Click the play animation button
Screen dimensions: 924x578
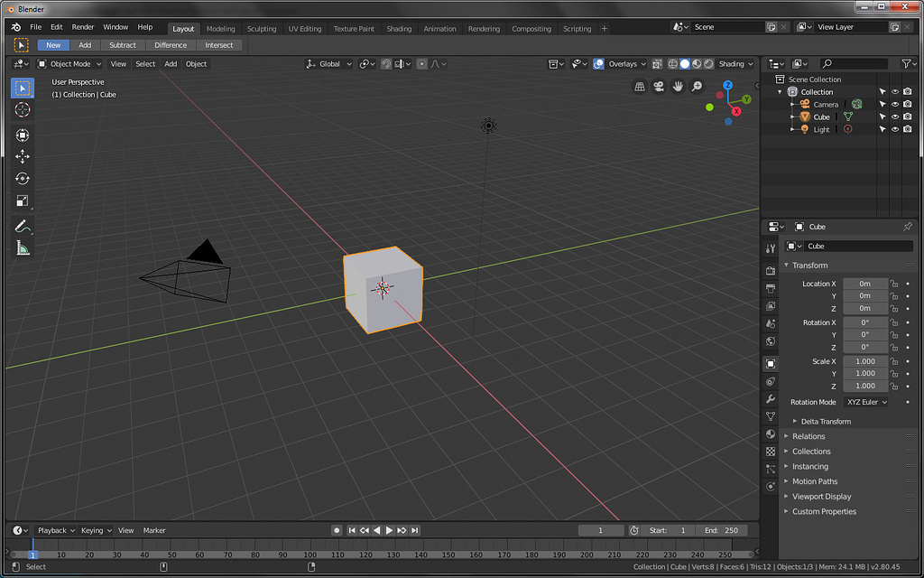tap(390, 530)
